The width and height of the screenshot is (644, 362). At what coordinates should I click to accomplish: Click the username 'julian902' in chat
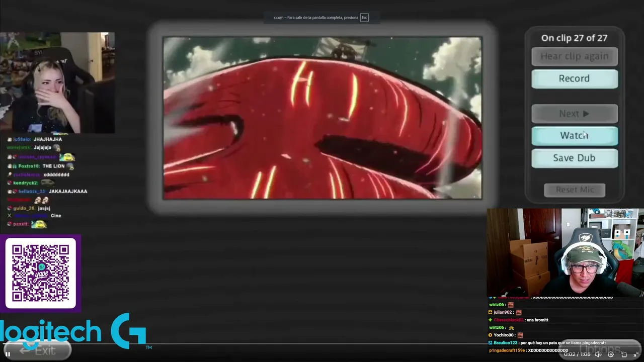[504, 312]
